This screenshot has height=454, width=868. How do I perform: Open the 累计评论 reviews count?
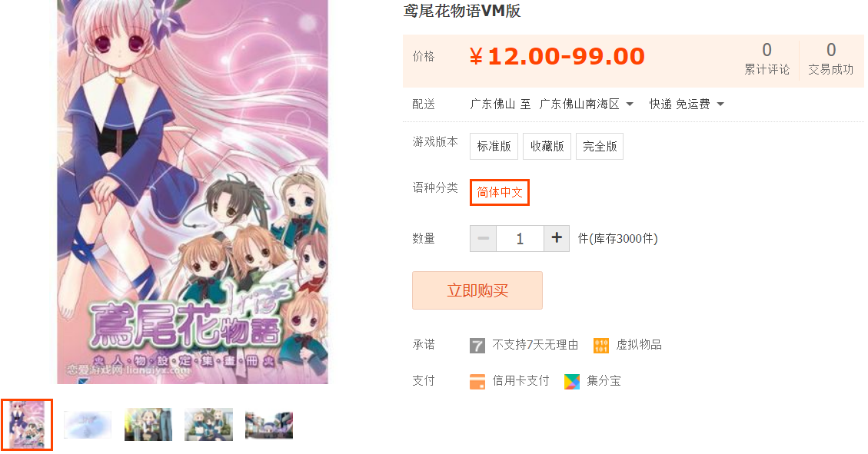(767, 58)
